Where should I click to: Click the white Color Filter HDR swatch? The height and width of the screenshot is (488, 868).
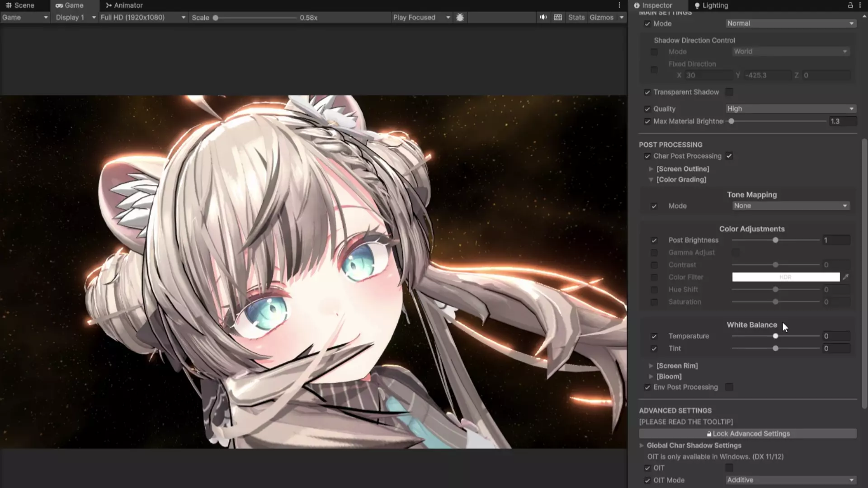pos(785,277)
